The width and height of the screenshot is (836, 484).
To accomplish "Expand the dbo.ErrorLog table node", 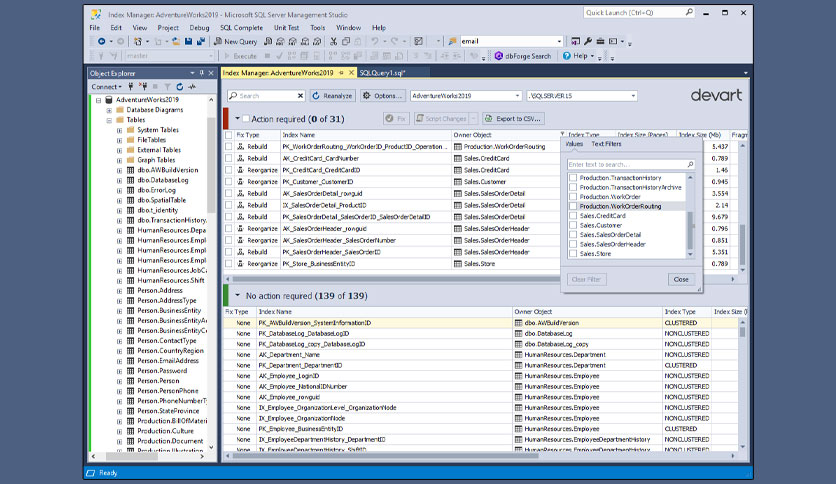I will [x=119, y=190].
